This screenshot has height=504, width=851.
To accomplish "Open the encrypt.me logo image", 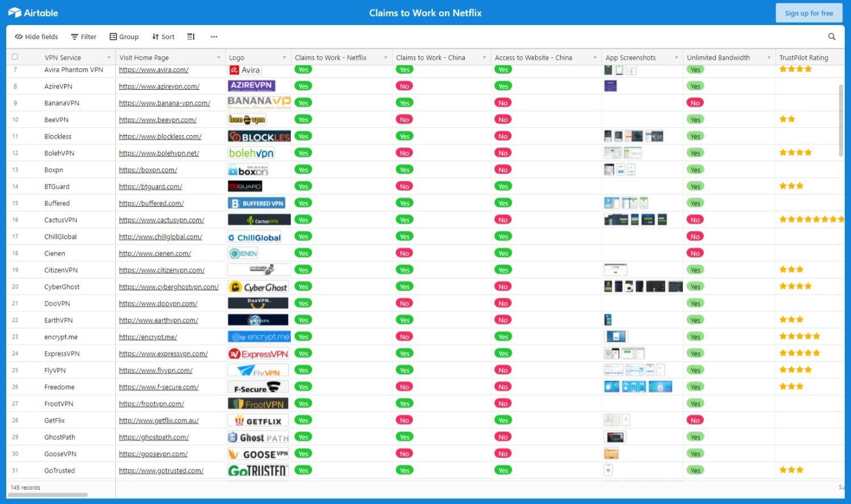I will (x=259, y=337).
